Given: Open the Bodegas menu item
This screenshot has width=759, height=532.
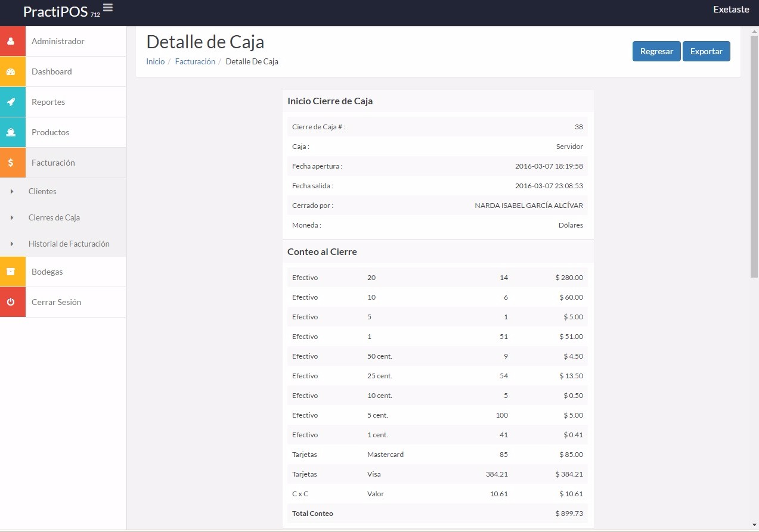Looking at the screenshot, I should [47, 272].
